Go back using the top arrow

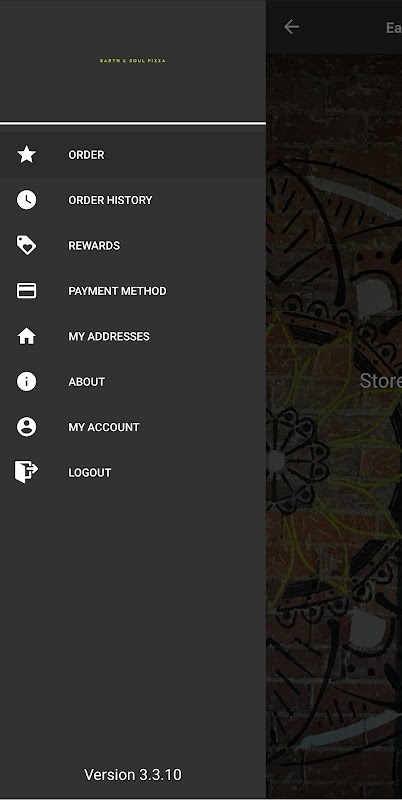pyautogui.click(x=291, y=27)
